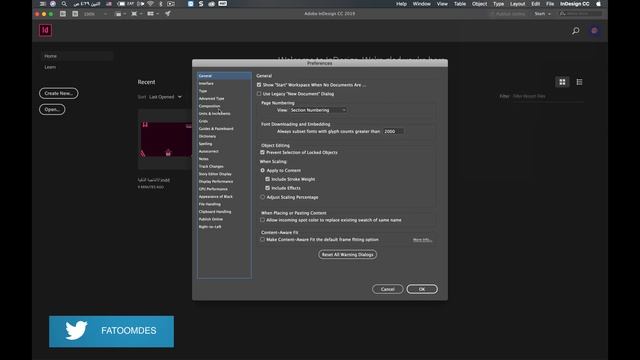Viewport: 640px width, 360px height.
Task: Open Adobe Stock from the St toolbar icon
Action: tap(75, 13)
